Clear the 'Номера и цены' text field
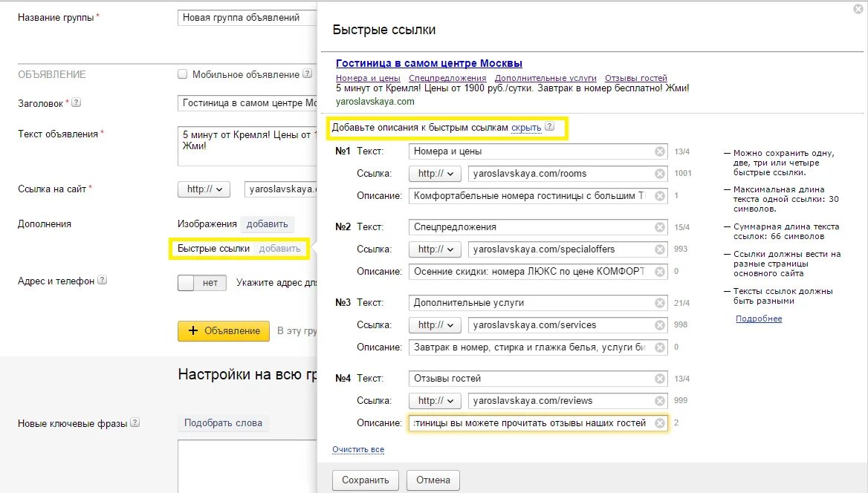 (659, 151)
